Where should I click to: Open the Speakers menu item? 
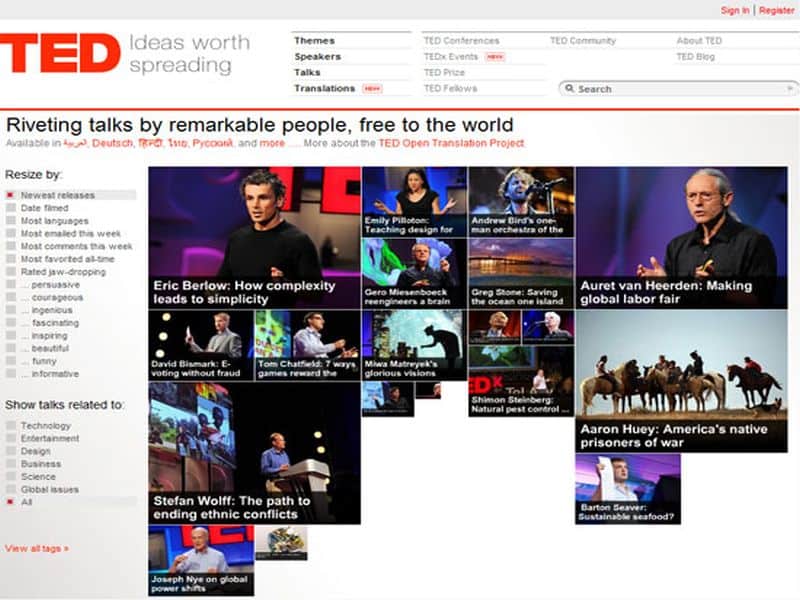(317, 56)
